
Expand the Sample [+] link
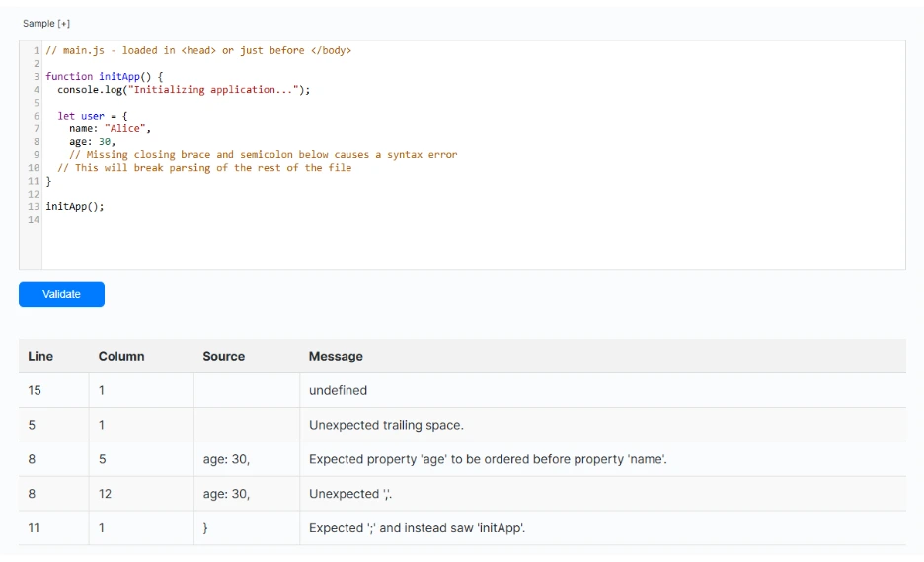(46, 23)
